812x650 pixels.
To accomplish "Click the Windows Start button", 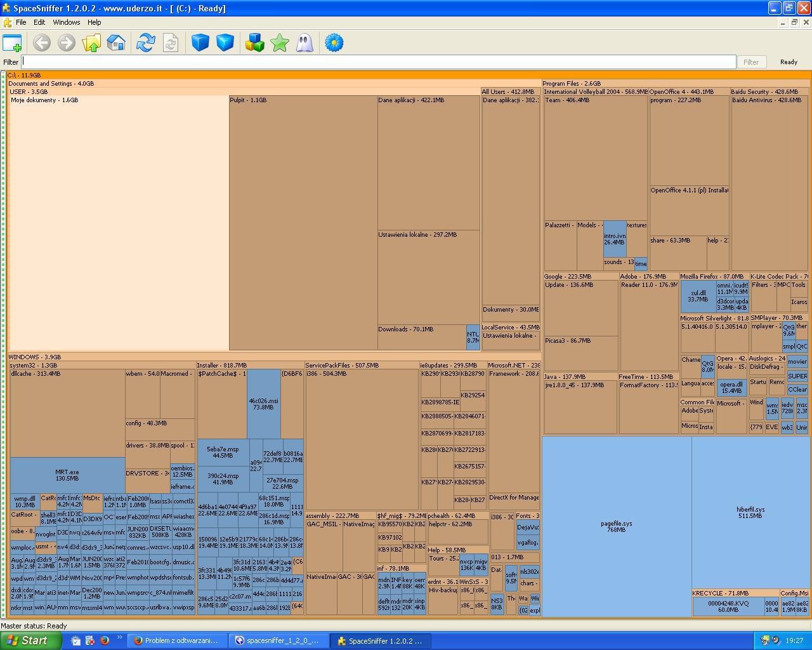I will (x=31, y=640).
